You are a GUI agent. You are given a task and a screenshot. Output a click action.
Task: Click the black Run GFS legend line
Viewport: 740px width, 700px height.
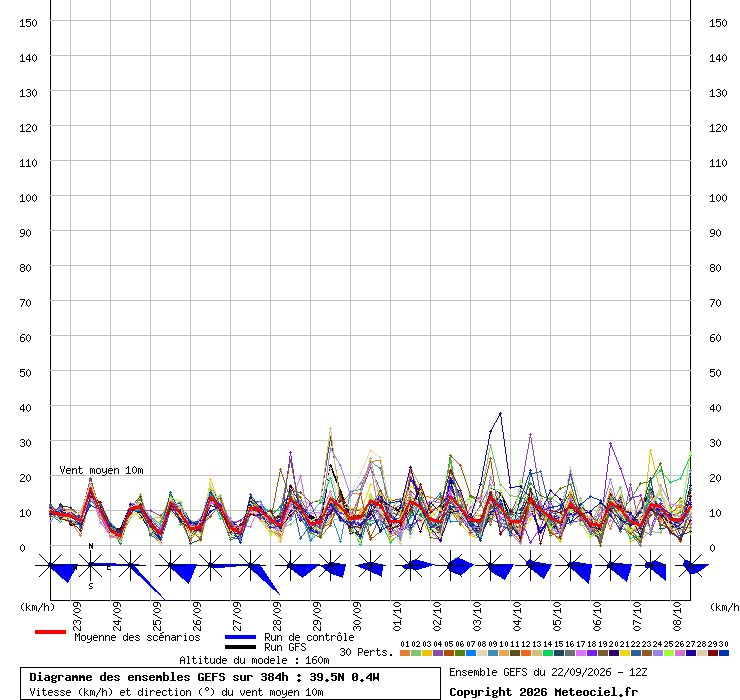240,647
